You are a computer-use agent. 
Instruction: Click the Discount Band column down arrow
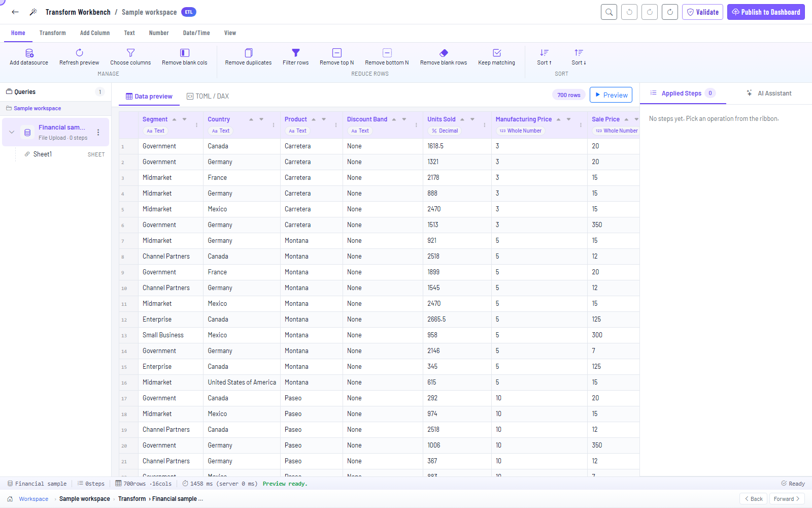point(404,119)
